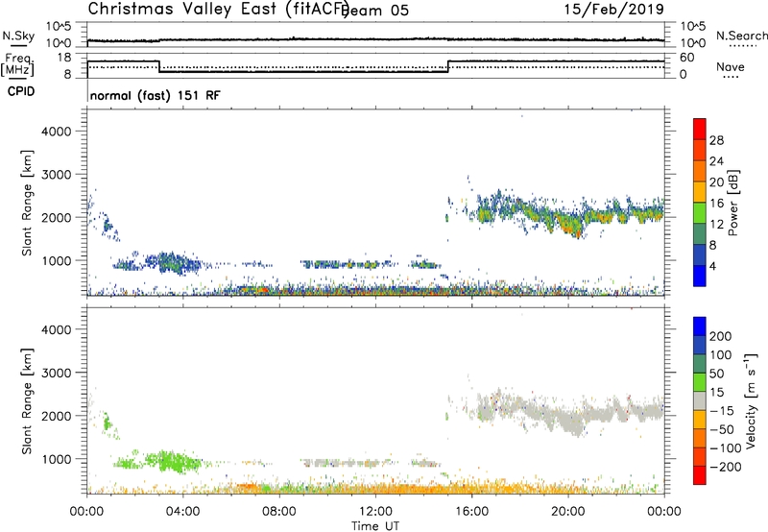Click the "4000" range tick in power panel
Screen dimensions: 768x532
pyautogui.click(x=57, y=132)
